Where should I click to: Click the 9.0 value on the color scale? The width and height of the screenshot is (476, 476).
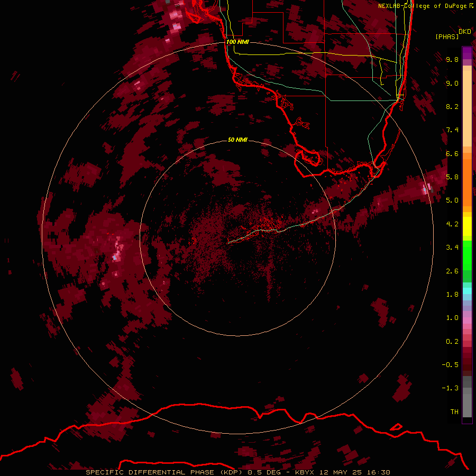(452, 83)
